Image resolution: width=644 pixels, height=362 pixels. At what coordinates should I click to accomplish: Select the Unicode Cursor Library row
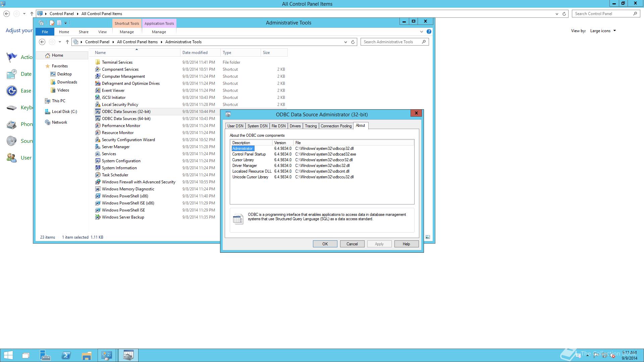(322, 177)
